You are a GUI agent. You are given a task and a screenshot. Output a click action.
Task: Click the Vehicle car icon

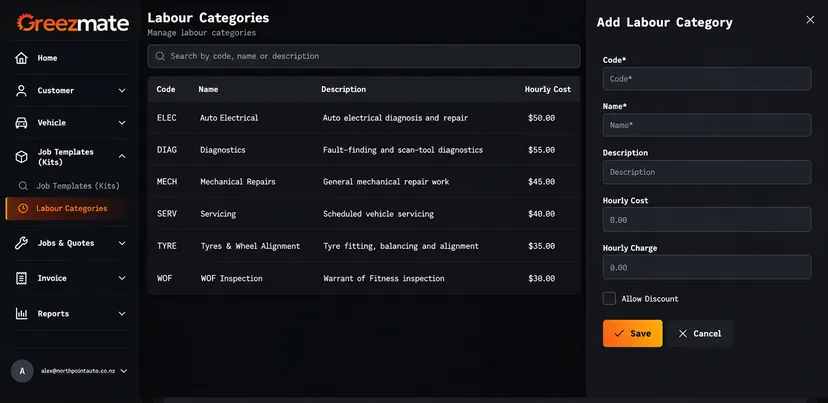pos(21,123)
